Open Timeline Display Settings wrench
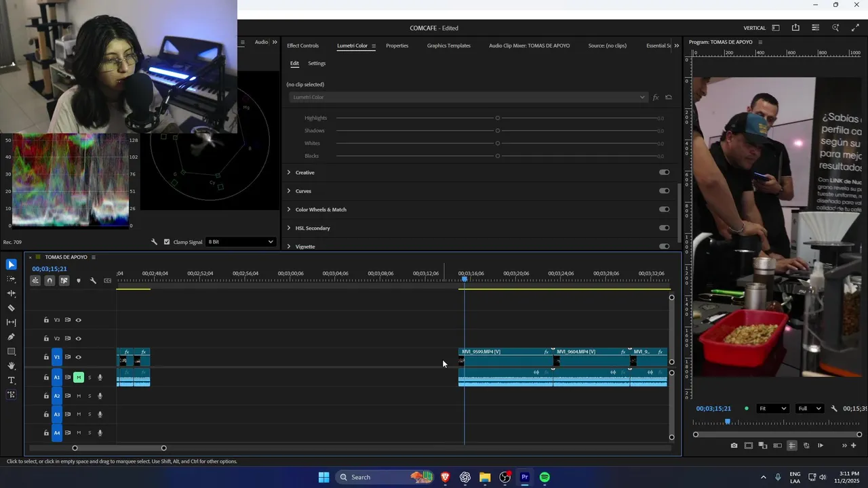 pyautogui.click(x=93, y=281)
